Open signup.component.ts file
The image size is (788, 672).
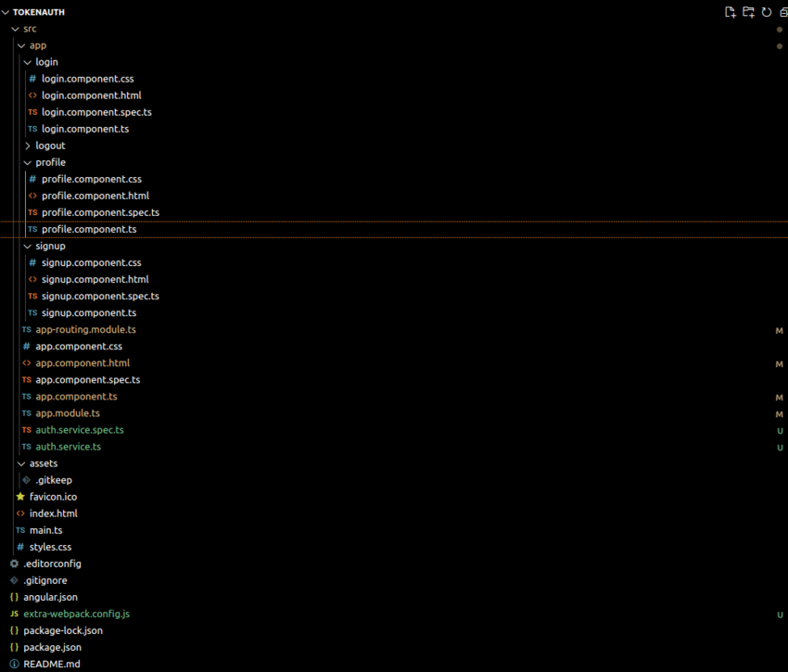click(88, 312)
